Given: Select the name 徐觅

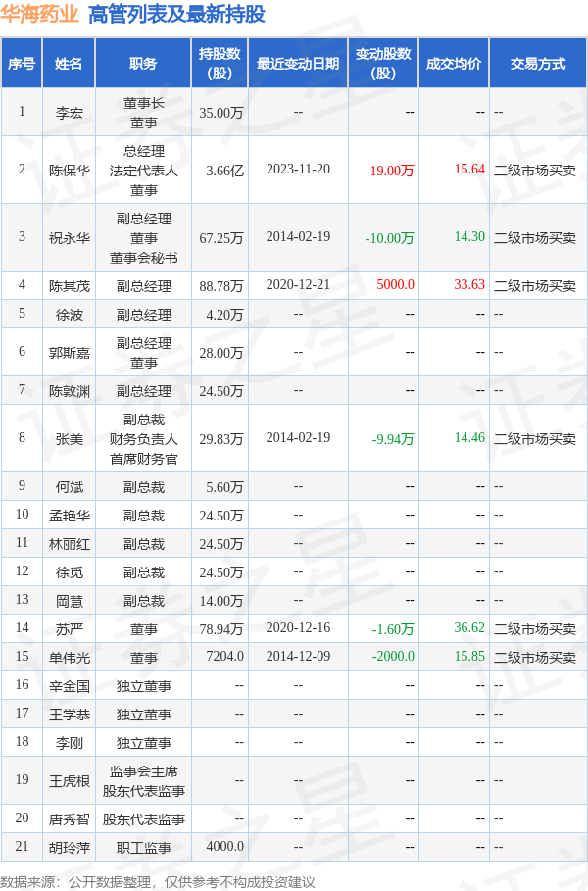Looking at the screenshot, I should tap(70, 572).
